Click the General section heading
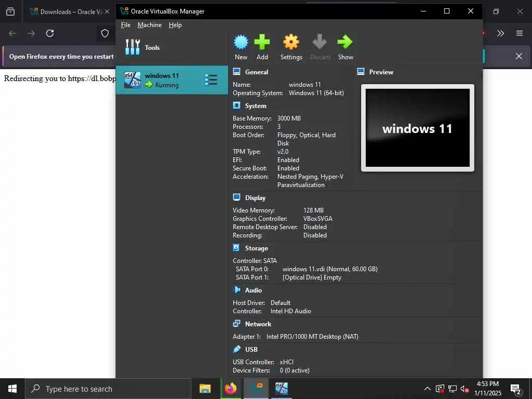 click(x=257, y=72)
